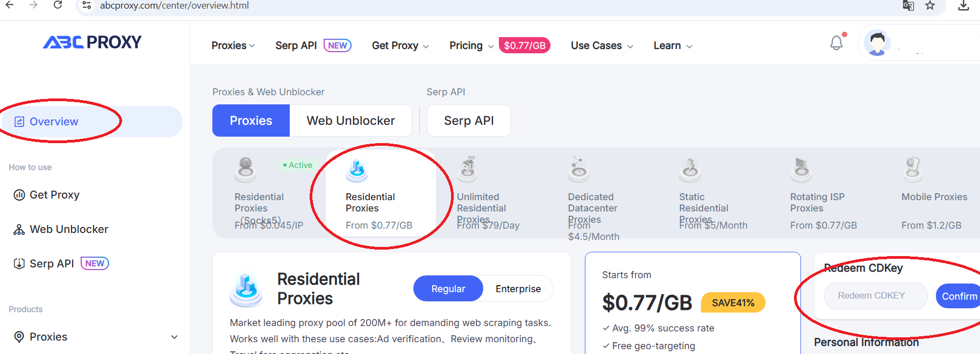The height and width of the screenshot is (354, 980).
Task: Open notifications bell icon
Action: tap(836, 43)
